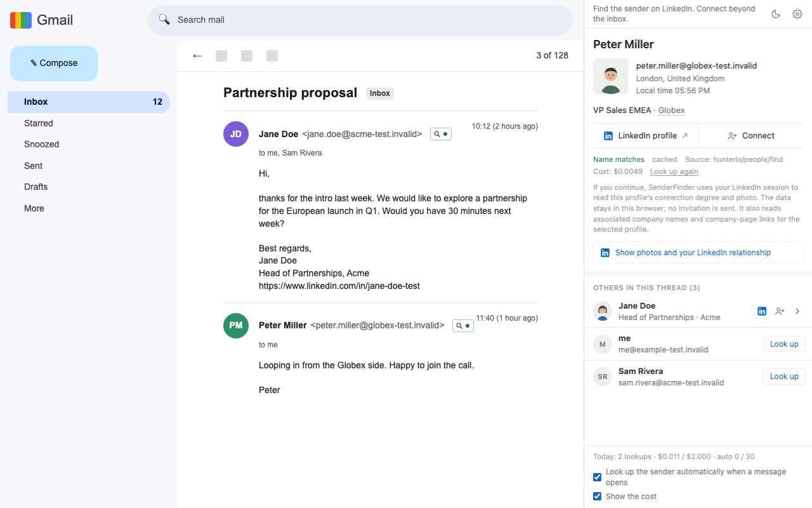
Task: Click the "Name matches" status text
Action: [619, 159]
